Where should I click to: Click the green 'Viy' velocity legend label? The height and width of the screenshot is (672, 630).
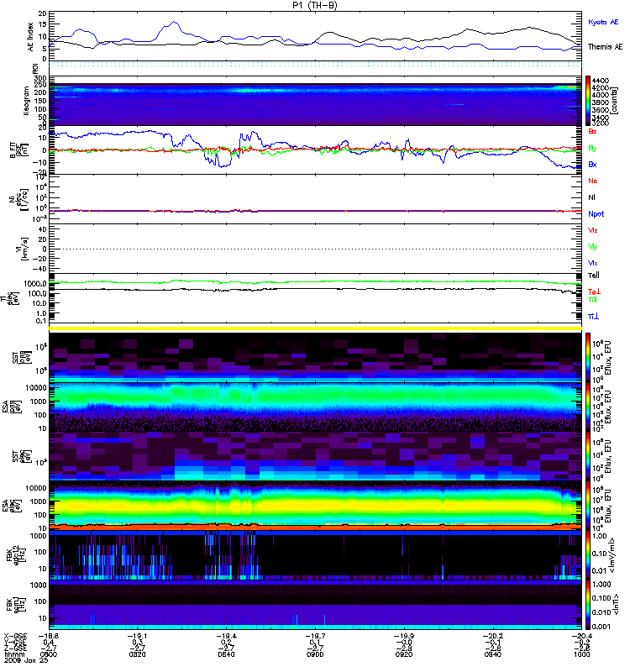[592, 247]
